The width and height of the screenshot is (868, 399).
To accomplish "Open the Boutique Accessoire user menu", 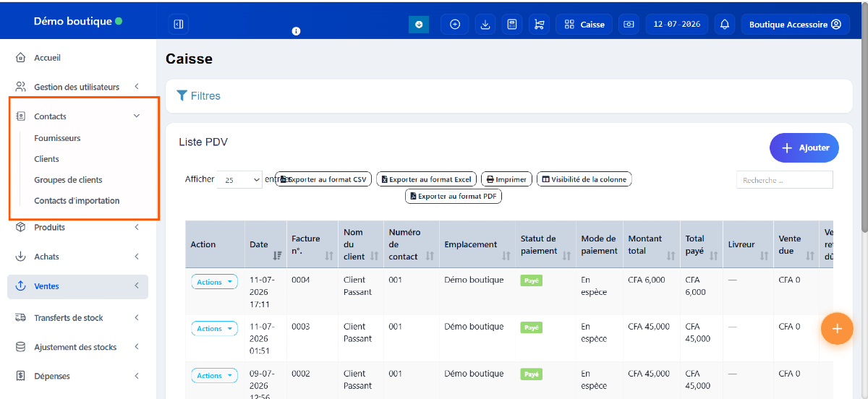I will [x=795, y=25].
